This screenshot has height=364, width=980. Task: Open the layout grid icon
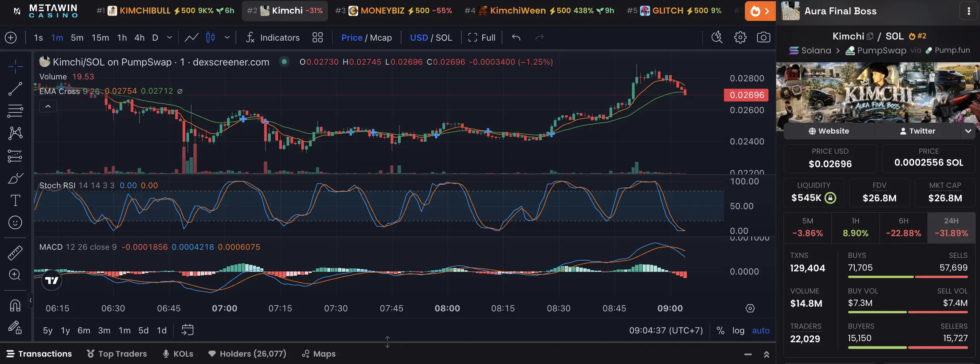(x=318, y=38)
